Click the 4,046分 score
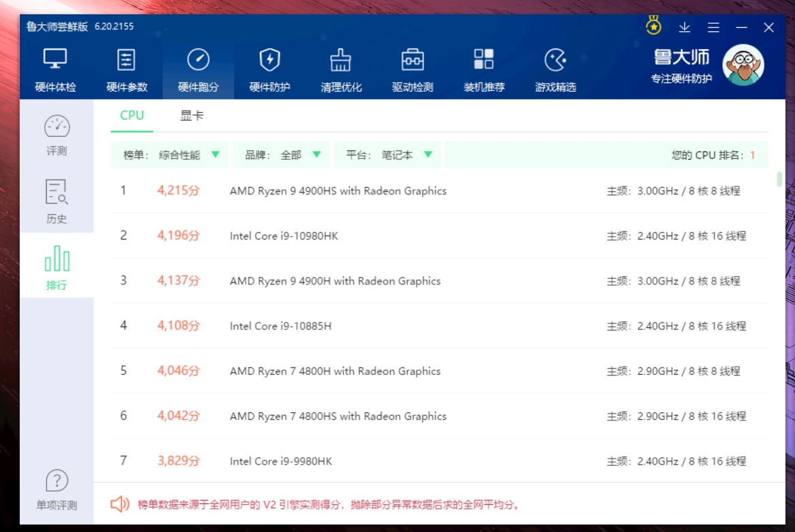The image size is (795, 532). pyautogui.click(x=178, y=371)
